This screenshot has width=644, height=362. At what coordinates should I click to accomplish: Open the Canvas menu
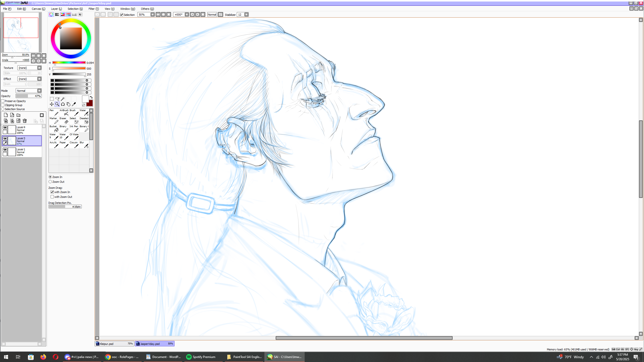coord(38,9)
